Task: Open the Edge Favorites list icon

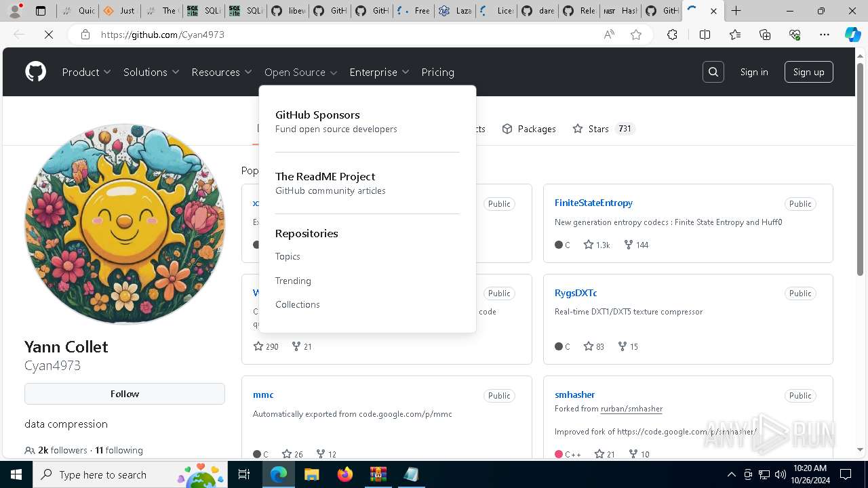Action: pos(735,35)
